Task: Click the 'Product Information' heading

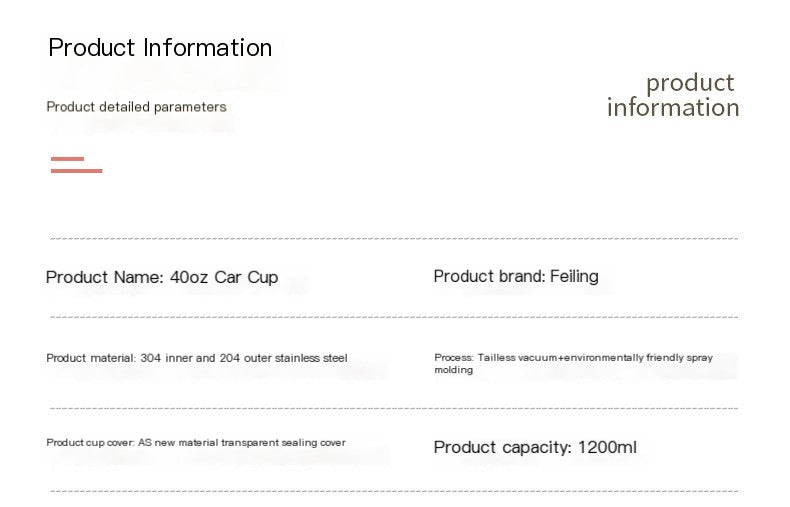Action: pos(160,48)
